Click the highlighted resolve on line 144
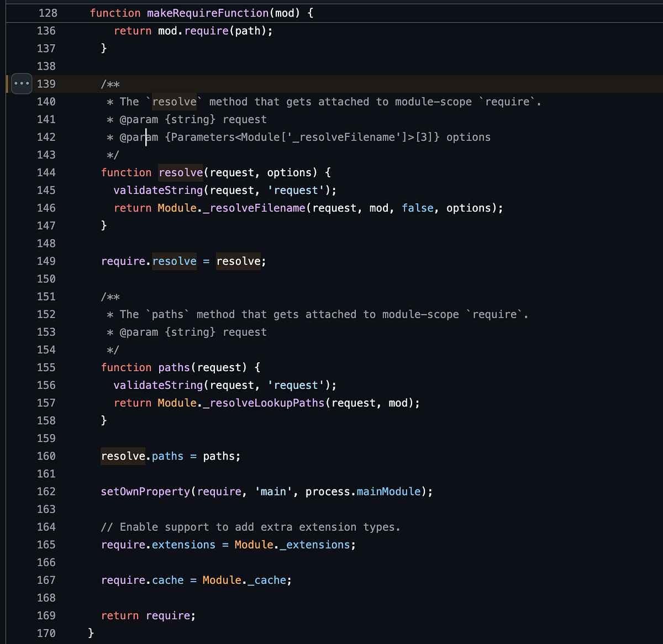This screenshot has width=663, height=644. (x=180, y=172)
